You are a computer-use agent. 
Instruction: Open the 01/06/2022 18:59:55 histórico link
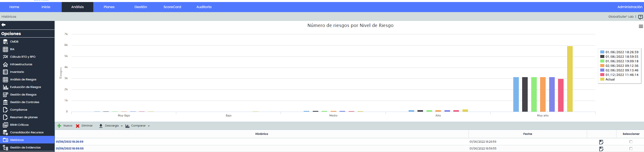[x=70, y=148]
